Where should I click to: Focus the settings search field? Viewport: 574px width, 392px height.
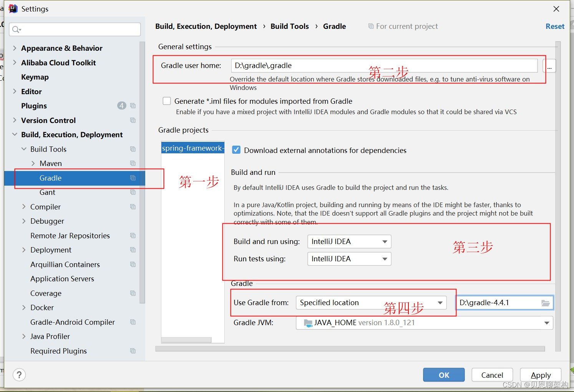75,30
